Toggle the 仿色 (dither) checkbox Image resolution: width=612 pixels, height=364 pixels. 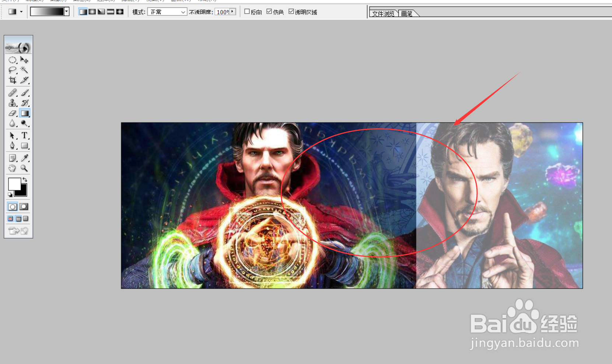[x=269, y=12]
